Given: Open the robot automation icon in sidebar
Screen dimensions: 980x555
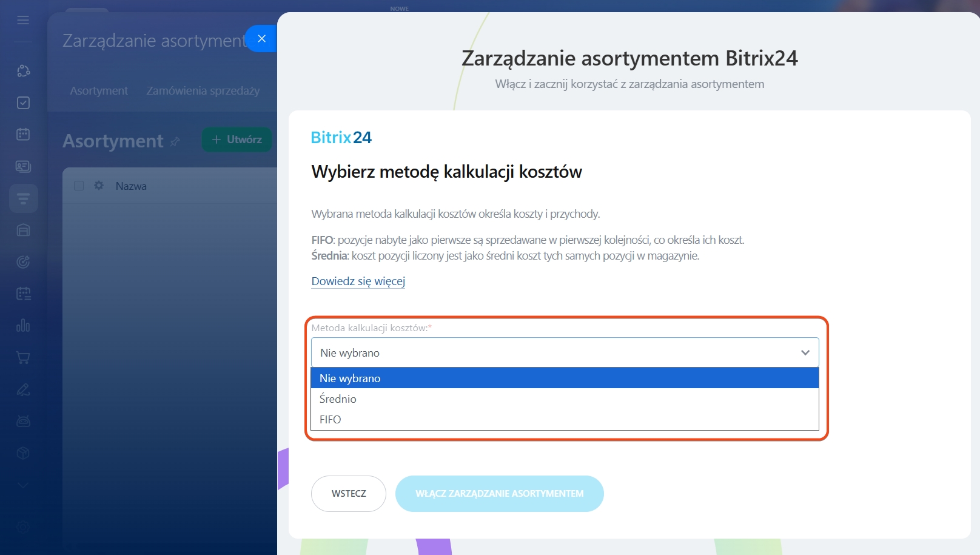Looking at the screenshot, I should click(x=23, y=422).
